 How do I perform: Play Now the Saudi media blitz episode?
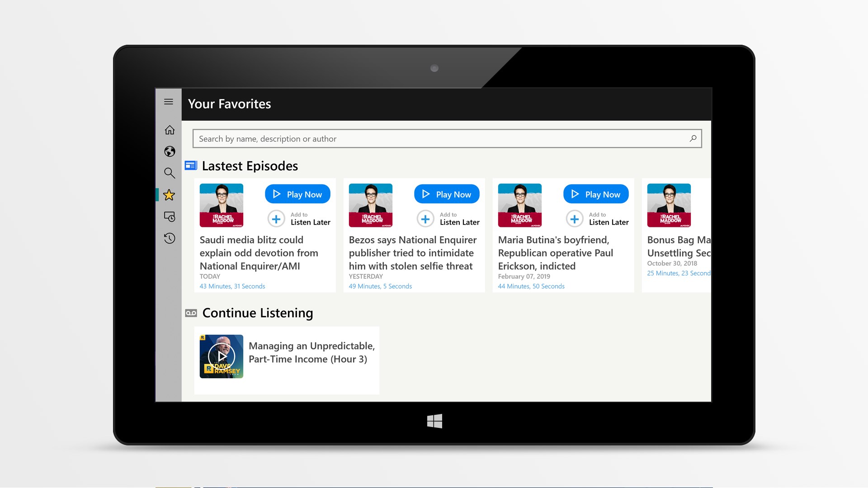tap(297, 194)
